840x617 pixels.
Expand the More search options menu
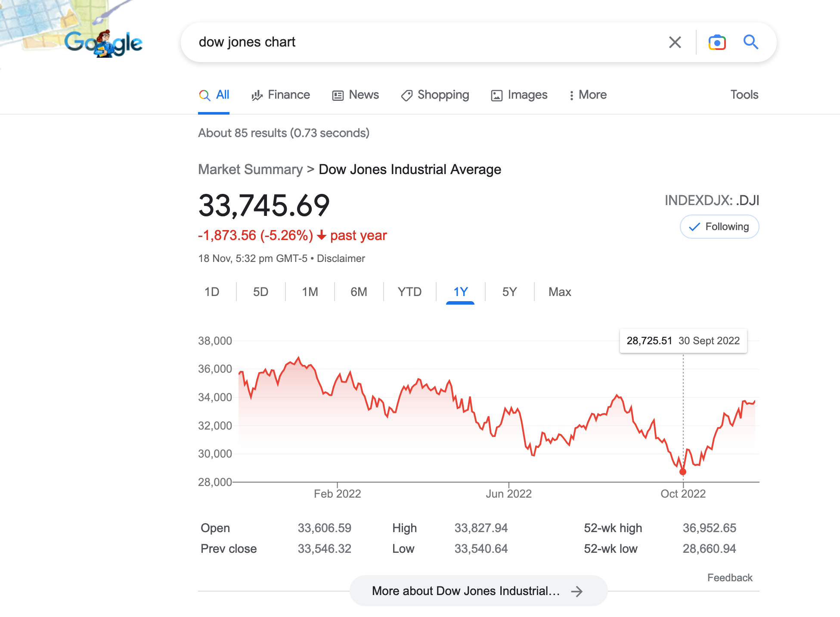coord(588,95)
